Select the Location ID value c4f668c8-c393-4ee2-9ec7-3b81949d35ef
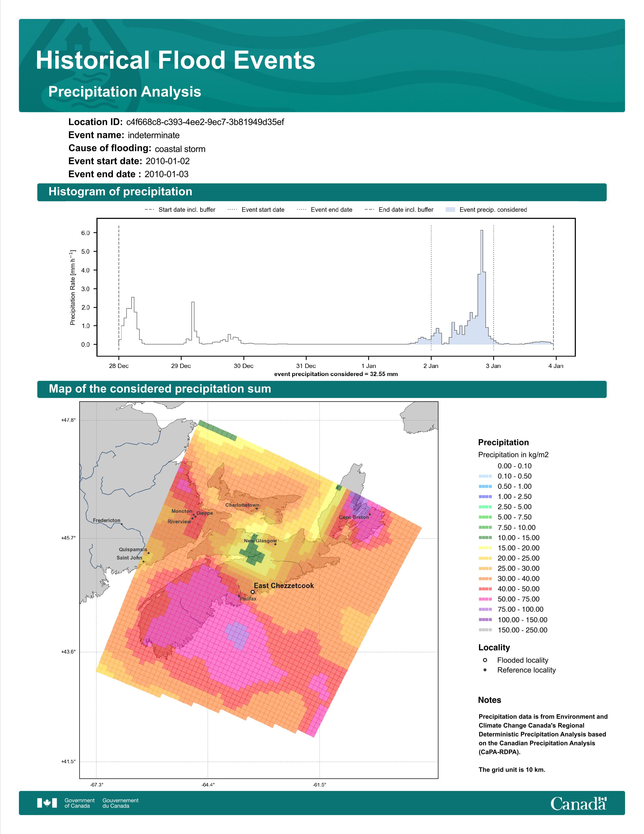This screenshot has height=834, width=644. tap(205, 122)
